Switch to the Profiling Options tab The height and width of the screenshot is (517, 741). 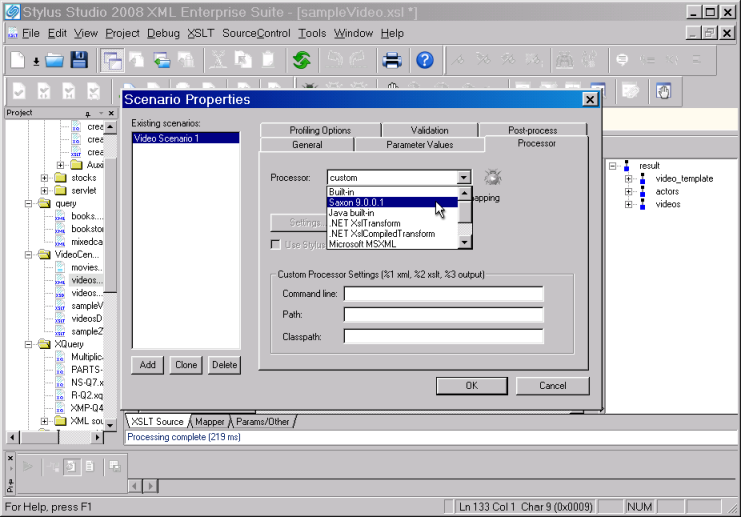[x=320, y=130]
